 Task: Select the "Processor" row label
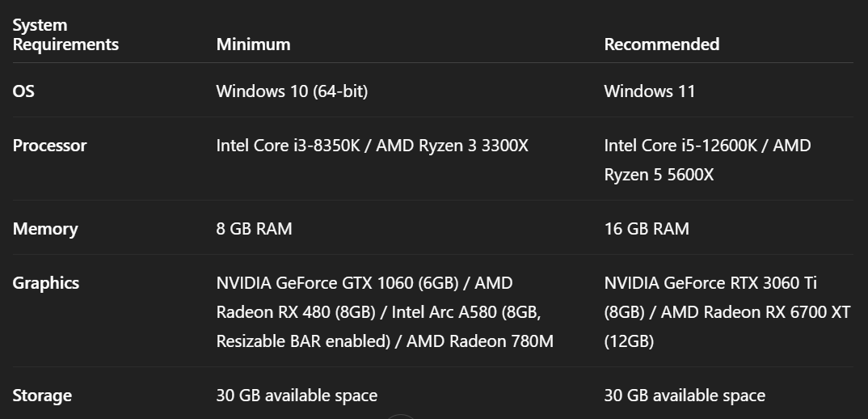(49, 146)
